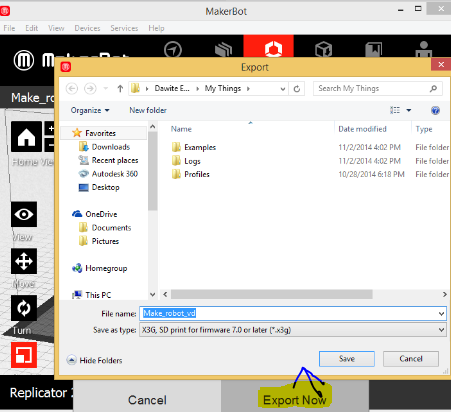Image resolution: width=451 pixels, height=412 pixels.
Task: Expand chevron after Dawite E... breadcrumb
Action: point(198,89)
